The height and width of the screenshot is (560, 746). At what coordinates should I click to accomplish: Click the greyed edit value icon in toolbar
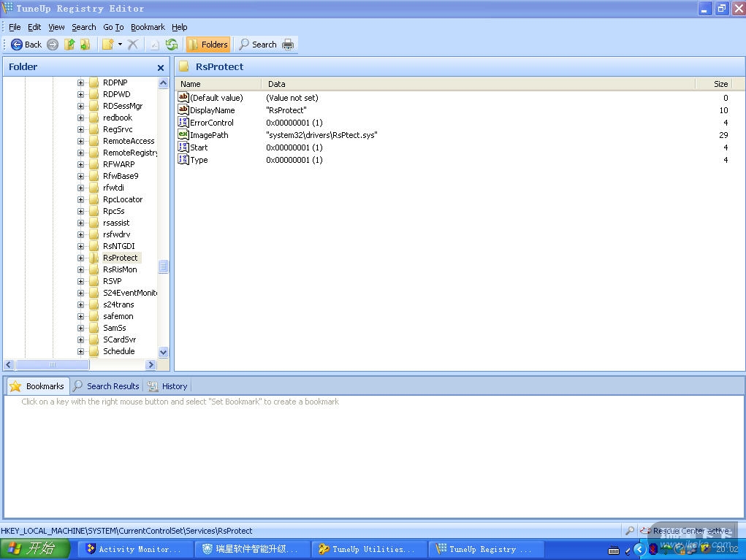coord(155,45)
